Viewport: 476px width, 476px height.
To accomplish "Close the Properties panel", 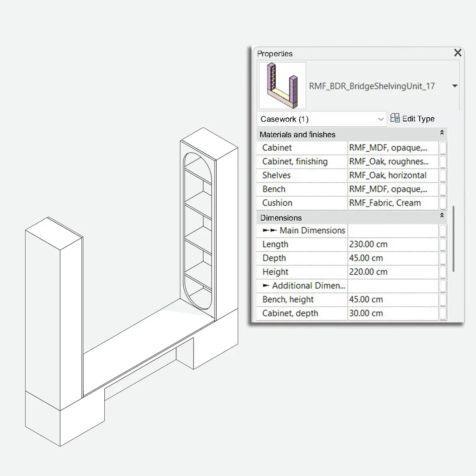I will coord(457,52).
